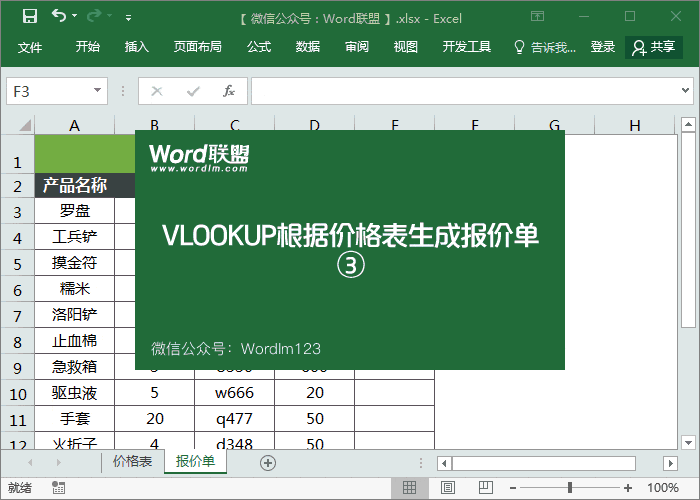This screenshot has height=500, width=700.
Task: Click cell containing 罗盘
Action: click(75, 211)
